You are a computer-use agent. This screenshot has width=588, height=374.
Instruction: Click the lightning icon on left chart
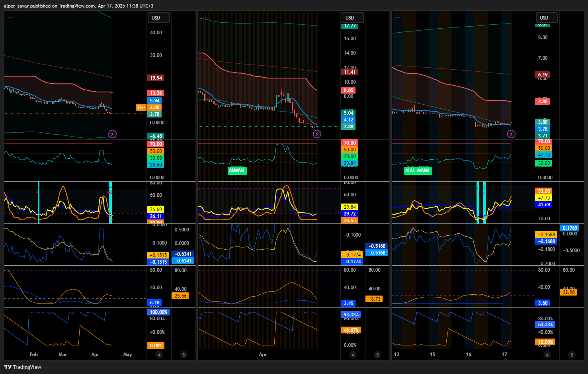click(x=113, y=134)
